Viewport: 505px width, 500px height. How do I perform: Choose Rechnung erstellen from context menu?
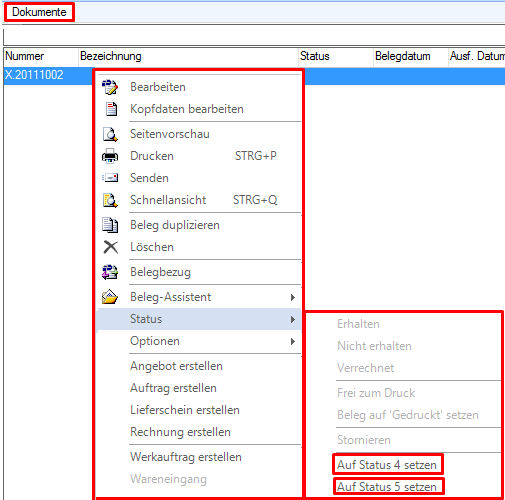180,432
